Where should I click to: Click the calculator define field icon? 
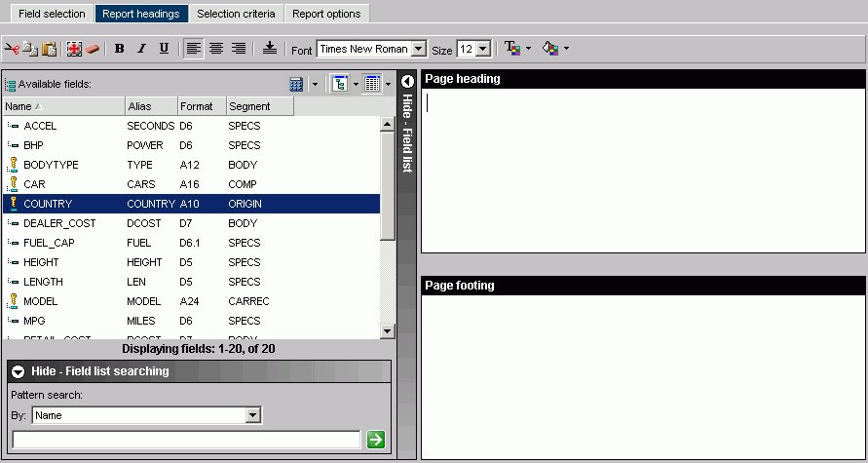click(x=296, y=85)
